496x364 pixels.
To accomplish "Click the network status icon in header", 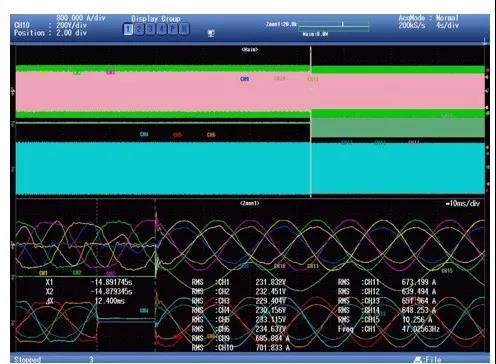I will pyautogui.click(x=211, y=33).
